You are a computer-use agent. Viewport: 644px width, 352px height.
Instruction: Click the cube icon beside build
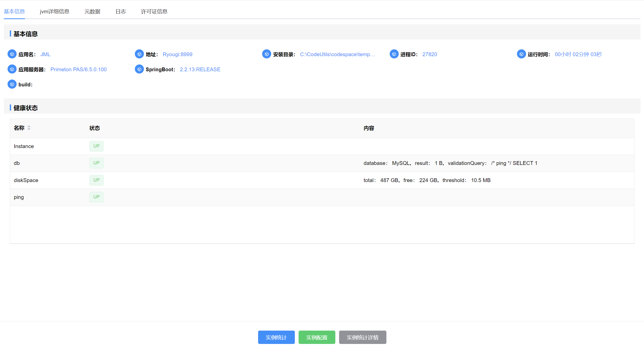pos(12,84)
